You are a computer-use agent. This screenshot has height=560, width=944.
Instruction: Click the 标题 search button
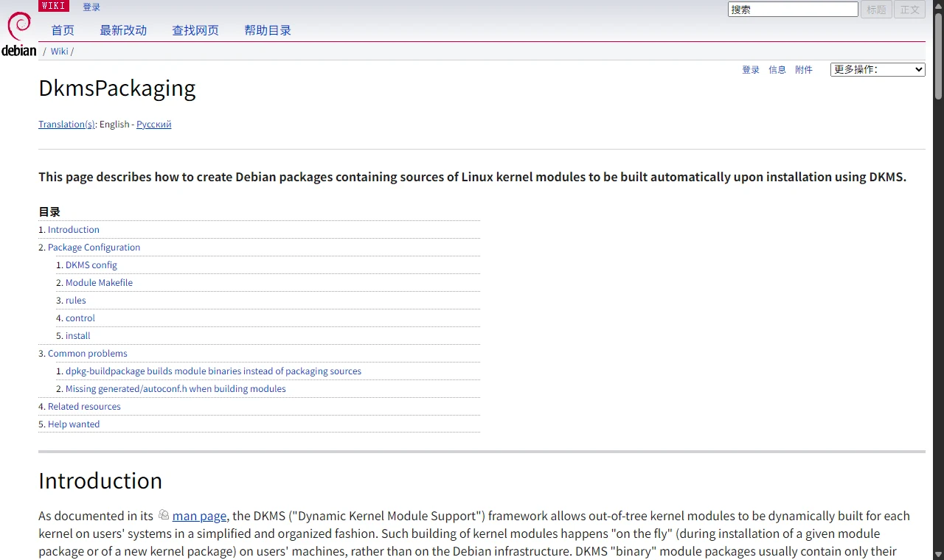pyautogui.click(x=876, y=10)
